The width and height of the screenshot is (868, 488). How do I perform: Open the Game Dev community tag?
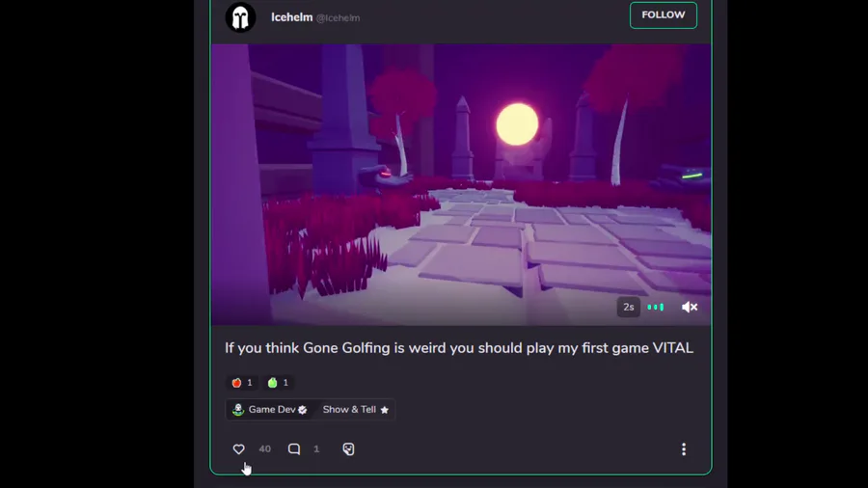pos(270,410)
